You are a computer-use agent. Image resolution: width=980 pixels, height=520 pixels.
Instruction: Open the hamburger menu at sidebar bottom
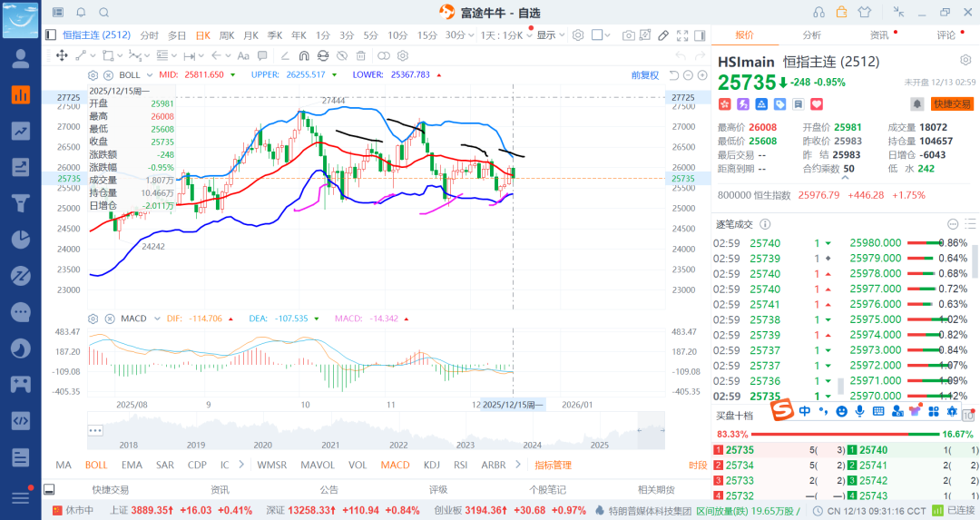click(x=21, y=497)
